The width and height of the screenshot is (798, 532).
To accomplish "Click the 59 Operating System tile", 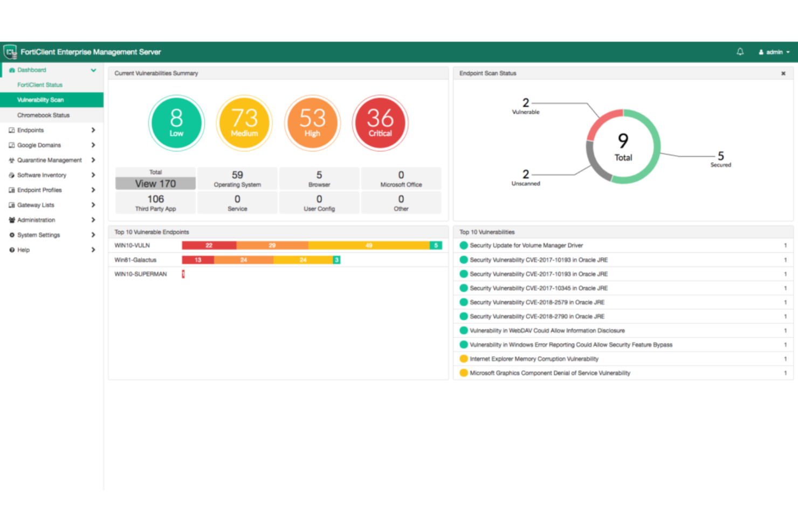I will point(237,178).
